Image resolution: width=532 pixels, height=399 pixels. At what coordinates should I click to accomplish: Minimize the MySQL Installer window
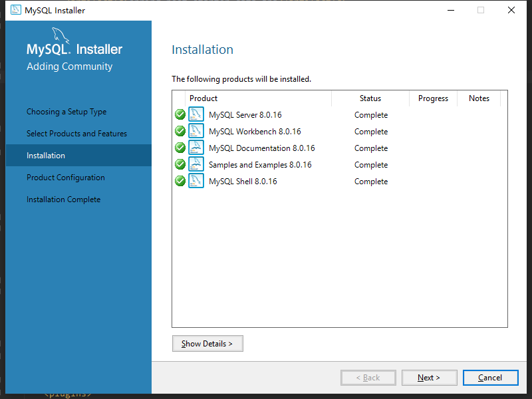click(x=451, y=10)
